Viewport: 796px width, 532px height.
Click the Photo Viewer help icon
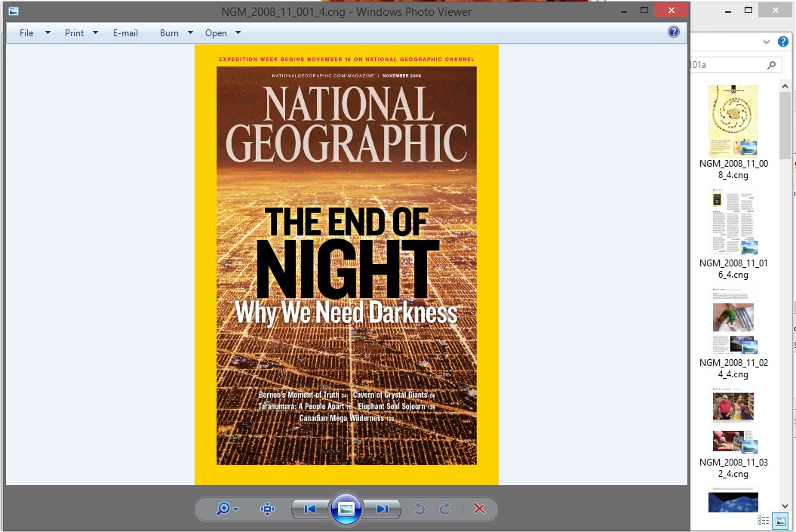pos(673,32)
